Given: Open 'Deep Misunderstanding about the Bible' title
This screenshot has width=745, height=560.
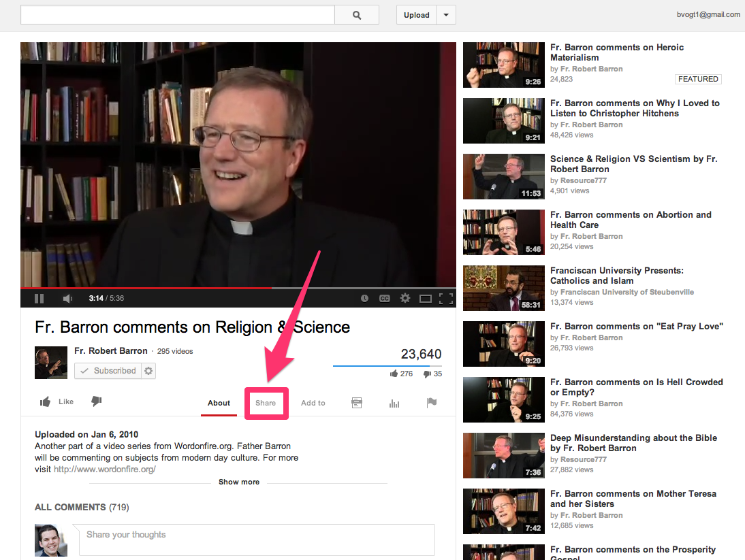Looking at the screenshot, I should 634,443.
